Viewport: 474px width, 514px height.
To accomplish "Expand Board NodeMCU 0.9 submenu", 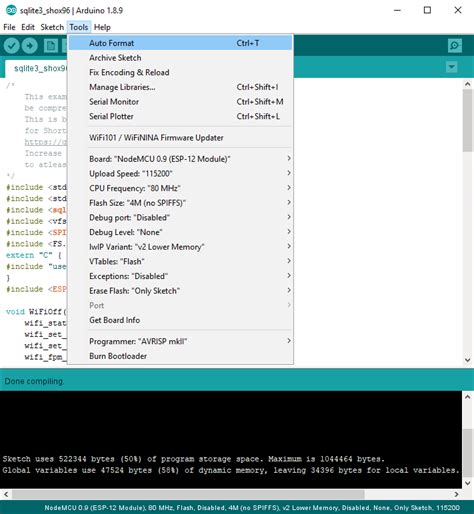I will click(x=180, y=159).
